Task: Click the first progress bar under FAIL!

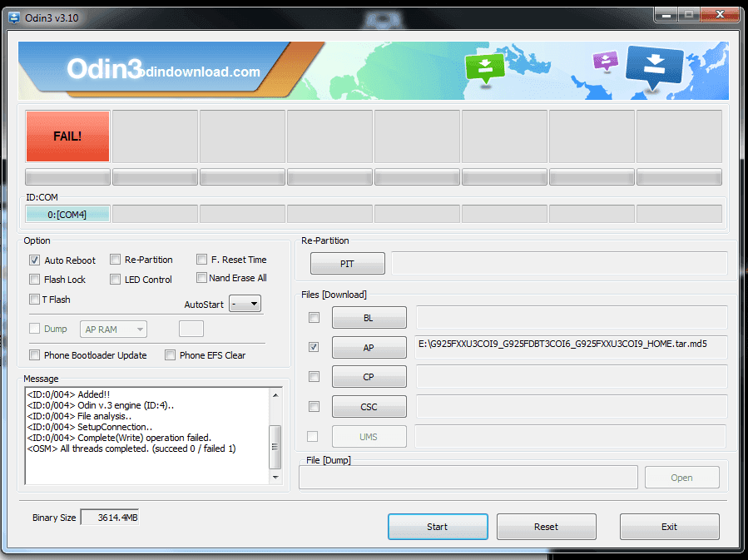Action: click(67, 177)
